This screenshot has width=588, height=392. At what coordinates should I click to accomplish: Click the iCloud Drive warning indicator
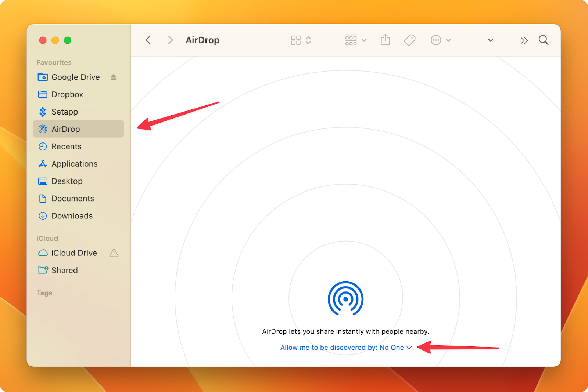pyautogui.click(x=114, y=253)
